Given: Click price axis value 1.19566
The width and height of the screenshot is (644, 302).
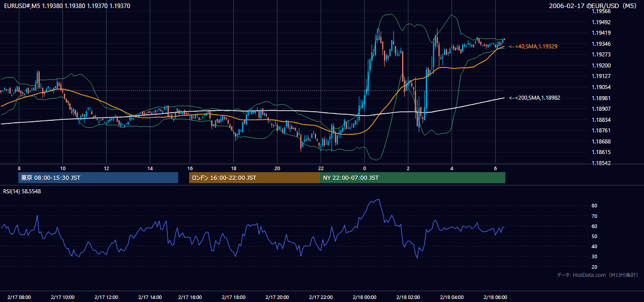Looking at the screenshot, I should click(601, 12).
